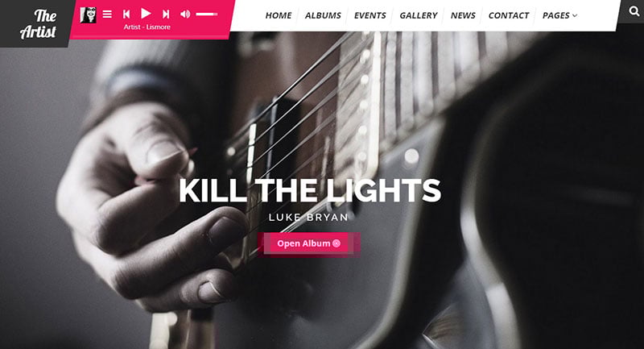644x349 pixels.
Task: Mute the player volume speaker icon
Action: coord(185,15)
